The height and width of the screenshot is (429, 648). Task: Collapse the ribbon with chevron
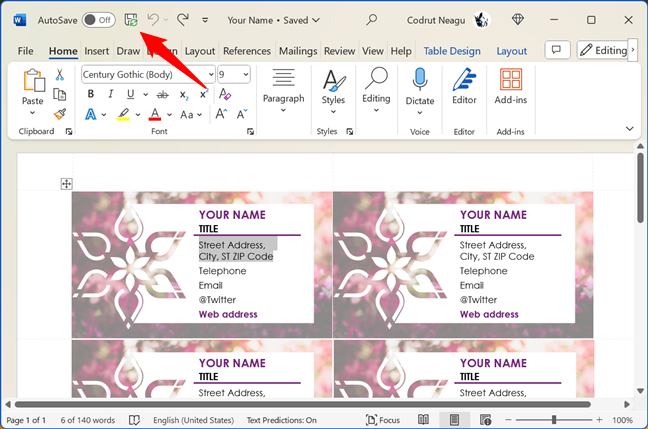(629, 129)
